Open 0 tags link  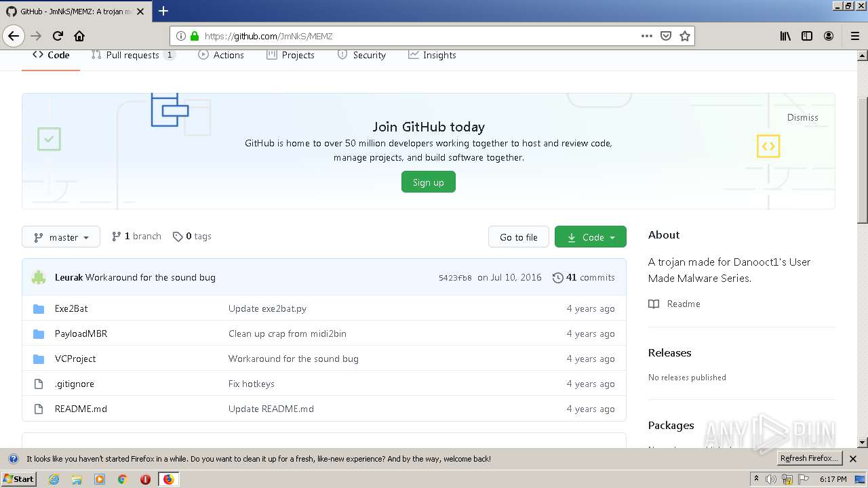(x=192, y=236)
